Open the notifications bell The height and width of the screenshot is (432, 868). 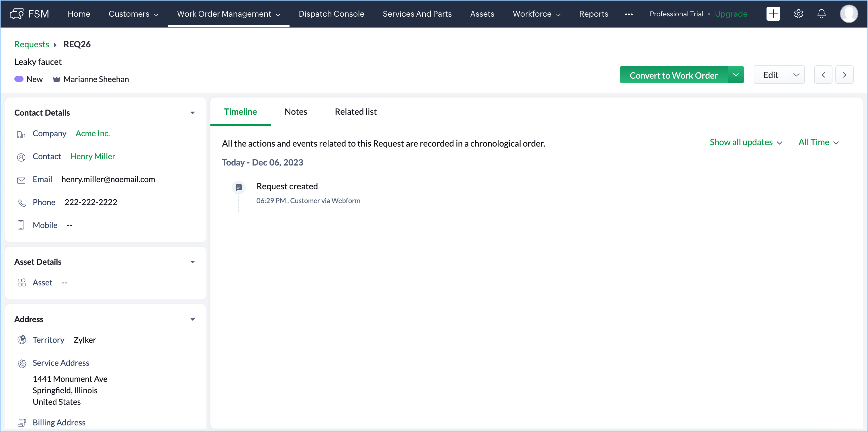pyautogui.click(x=822, y=14)
